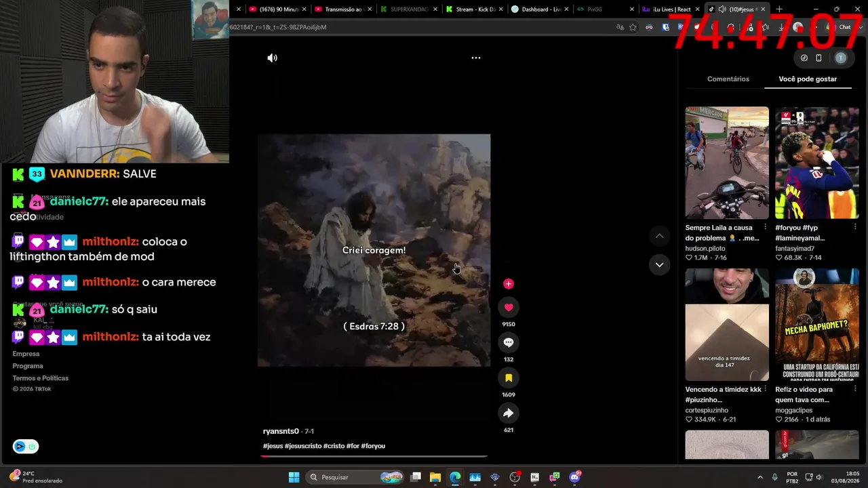This screenshot has width=868, height=488.
Task: Open the POR PTB2 language switcher
Action: tap(792, 477)
